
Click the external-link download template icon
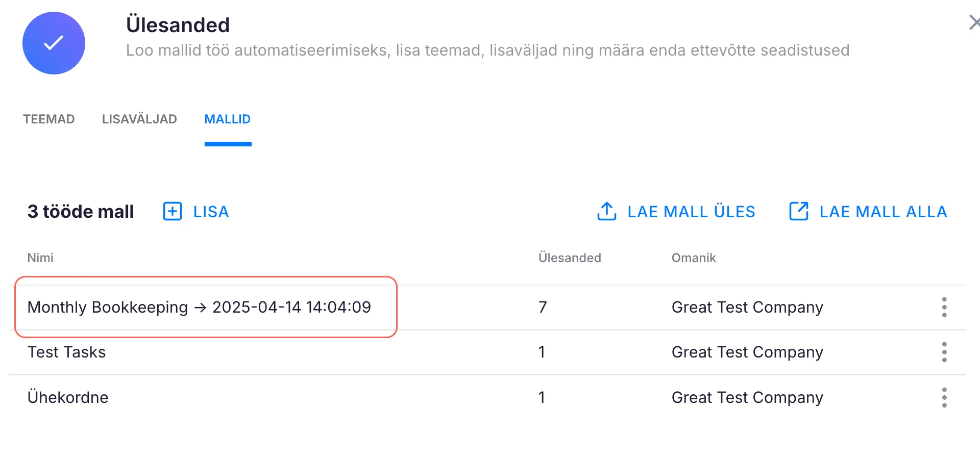(x=799, y=211)
